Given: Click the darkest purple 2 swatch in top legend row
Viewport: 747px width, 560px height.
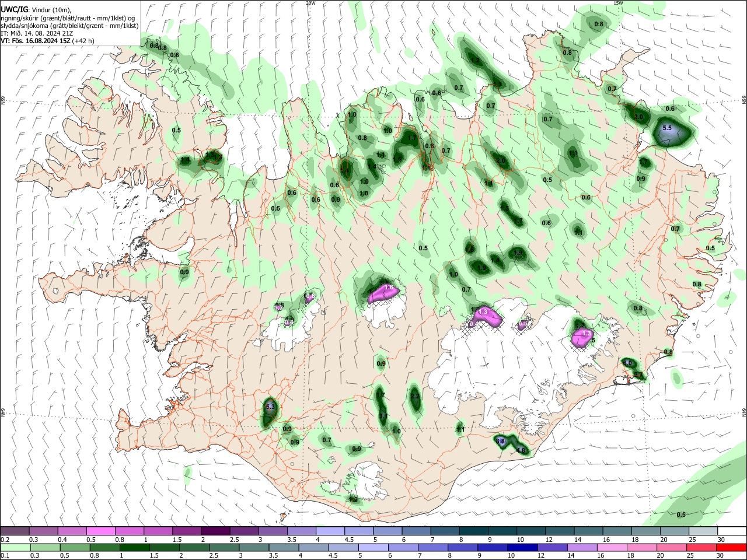Looking at the screenshot, I should (215, 531).
